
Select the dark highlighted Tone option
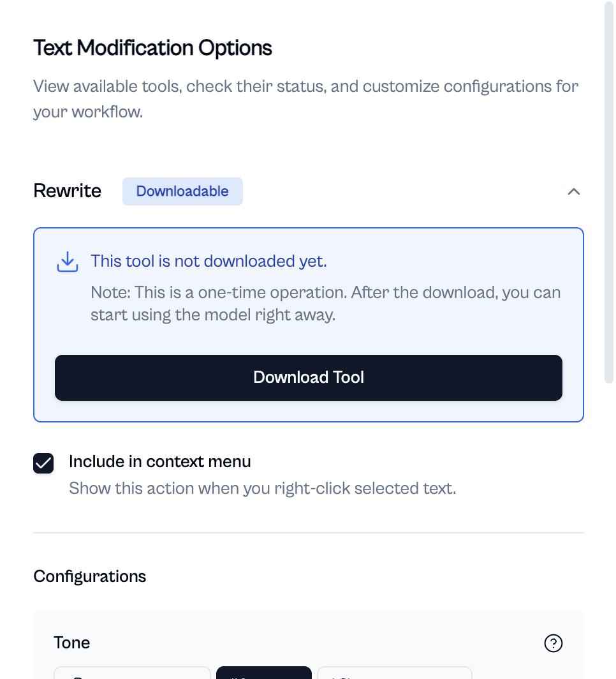click(x=263, y=673)
